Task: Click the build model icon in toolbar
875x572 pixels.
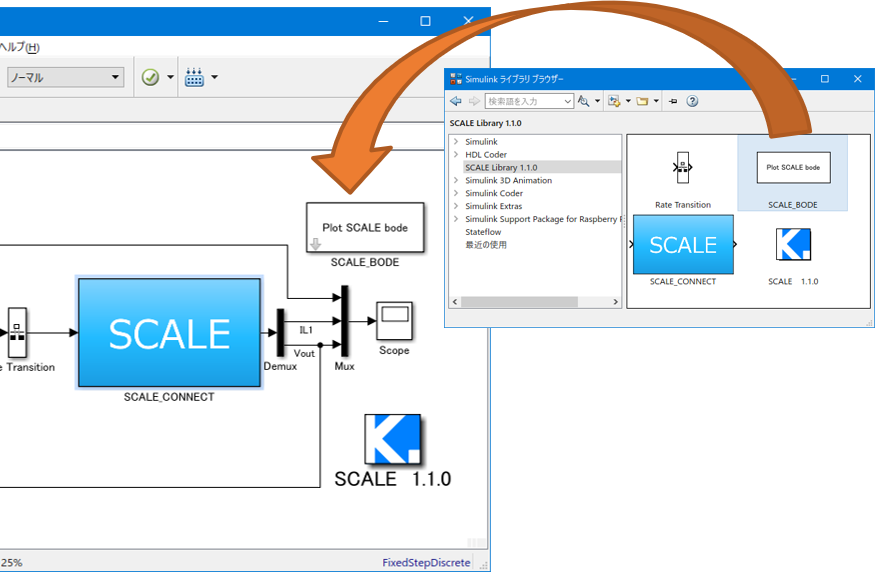Action: [x=194, y=77]
